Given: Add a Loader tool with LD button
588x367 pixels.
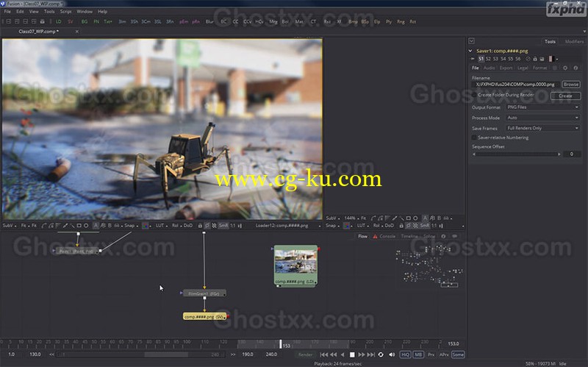Looking at the screenshot, I should (59, 22).
